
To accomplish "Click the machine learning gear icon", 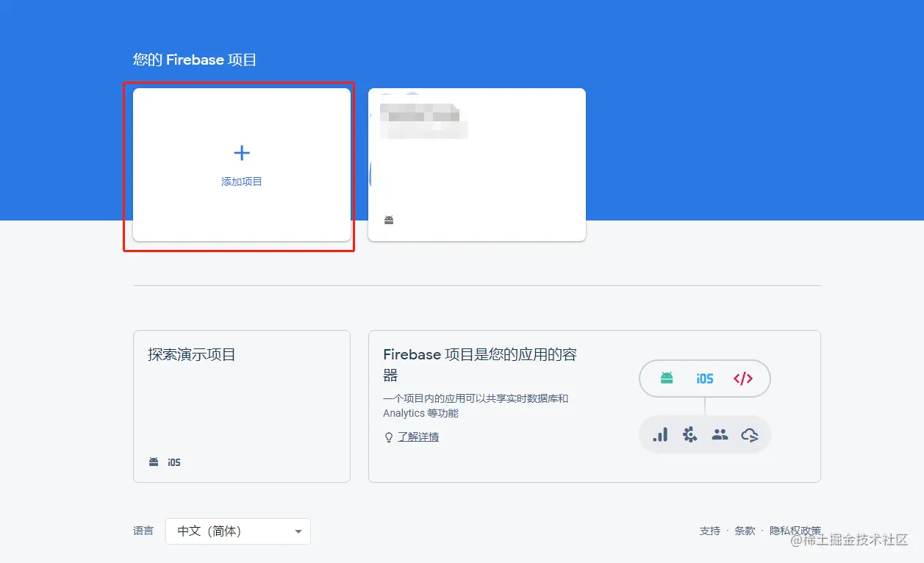I will (x=690, y=434).
